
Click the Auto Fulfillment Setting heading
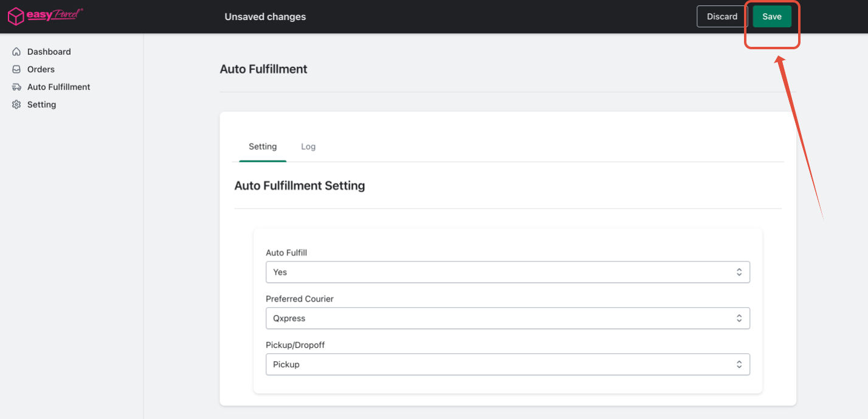pos(300,185)
